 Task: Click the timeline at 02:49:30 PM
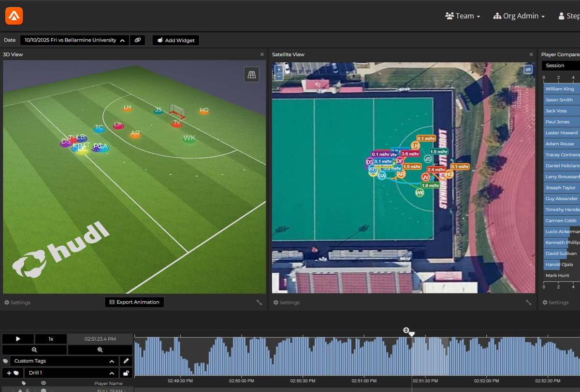pos(180,381)
